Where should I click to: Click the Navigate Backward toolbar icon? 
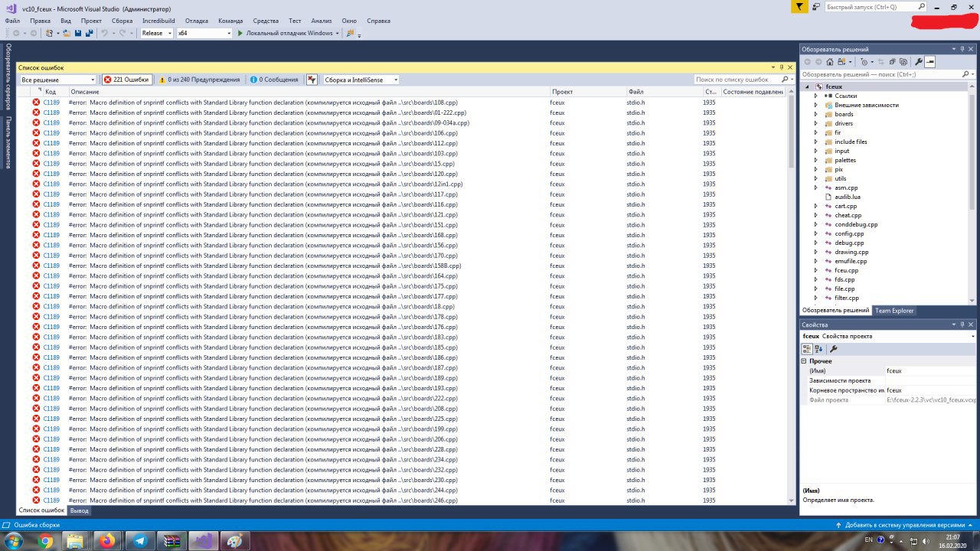[x=16, y=33]
